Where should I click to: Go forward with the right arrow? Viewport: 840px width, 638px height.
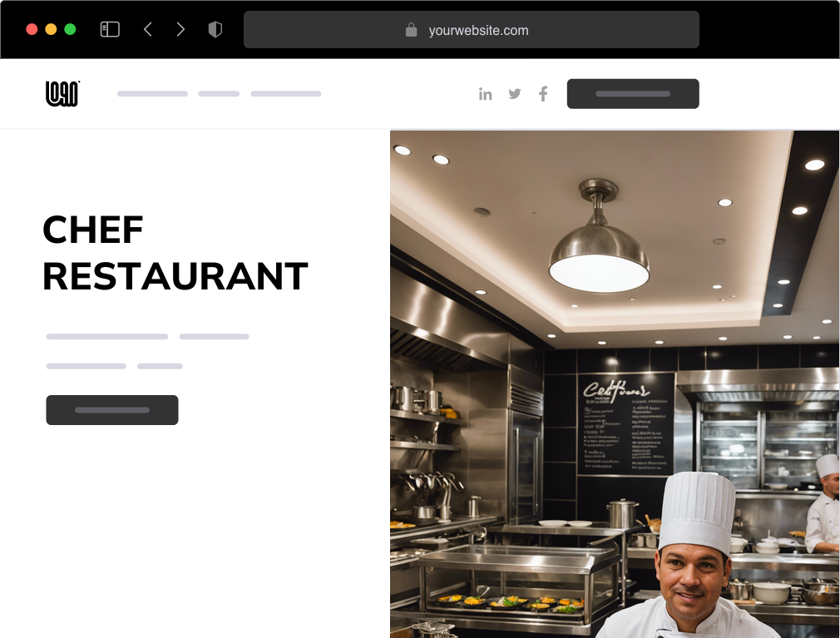[x=180, y=29]
